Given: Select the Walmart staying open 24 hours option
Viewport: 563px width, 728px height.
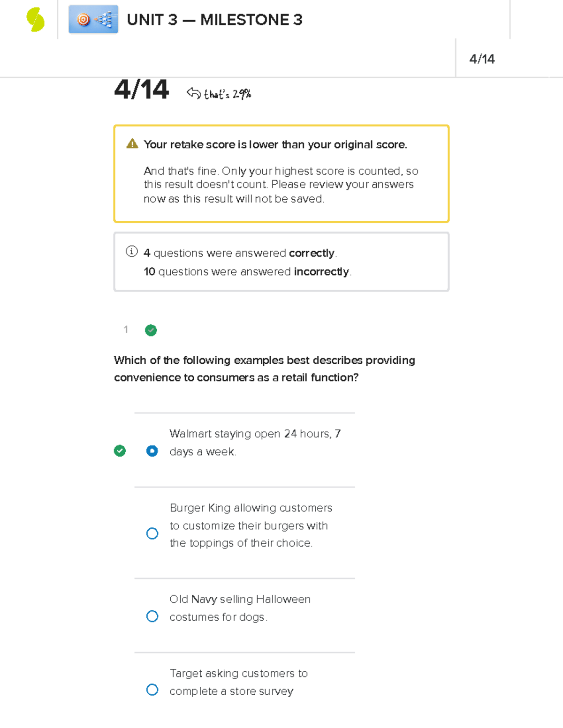Looking at the screenshot, I should [152, 451].
